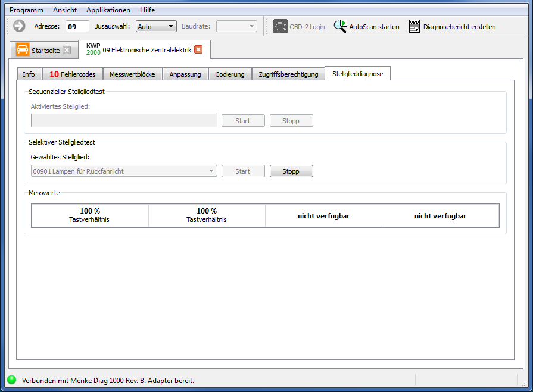Select the Zugriffsberechtigung tab
This screenshot has height=392, width=533.
288,74
